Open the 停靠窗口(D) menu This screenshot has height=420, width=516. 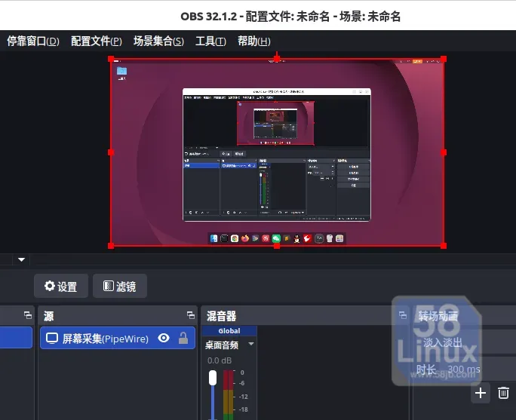pos(33,41)
